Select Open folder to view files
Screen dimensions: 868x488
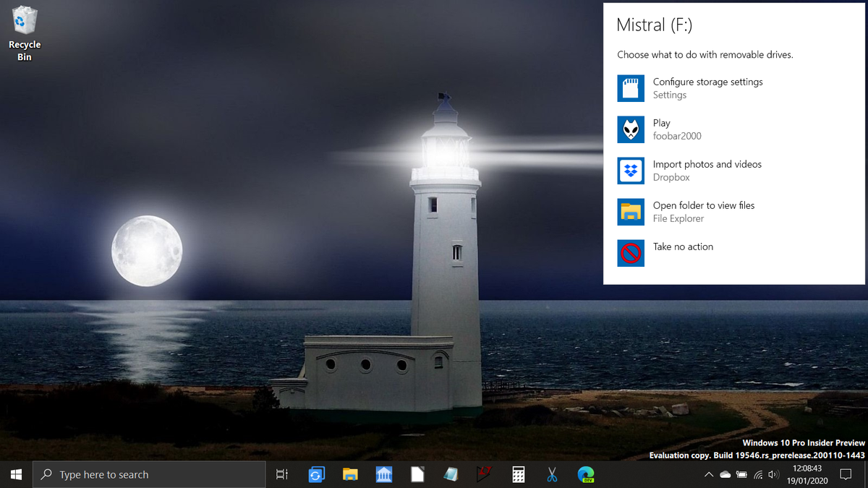tap(702, 212)
